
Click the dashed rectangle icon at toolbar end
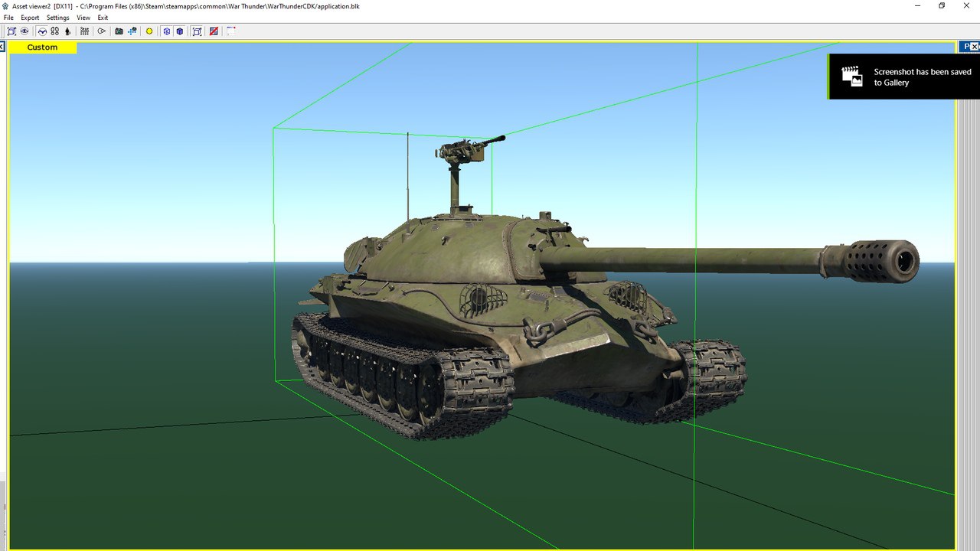click(230, 31)
